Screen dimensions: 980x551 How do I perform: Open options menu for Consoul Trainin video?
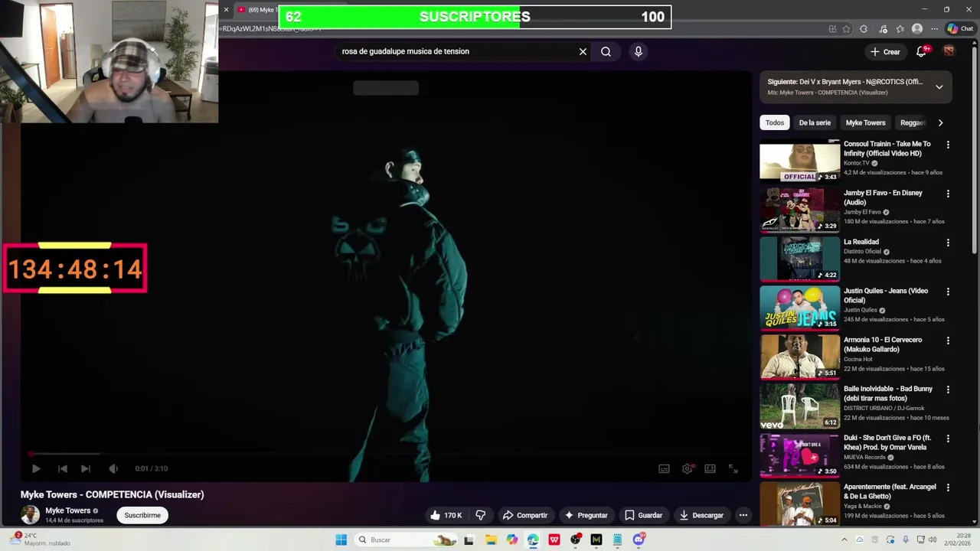point(948,145)
